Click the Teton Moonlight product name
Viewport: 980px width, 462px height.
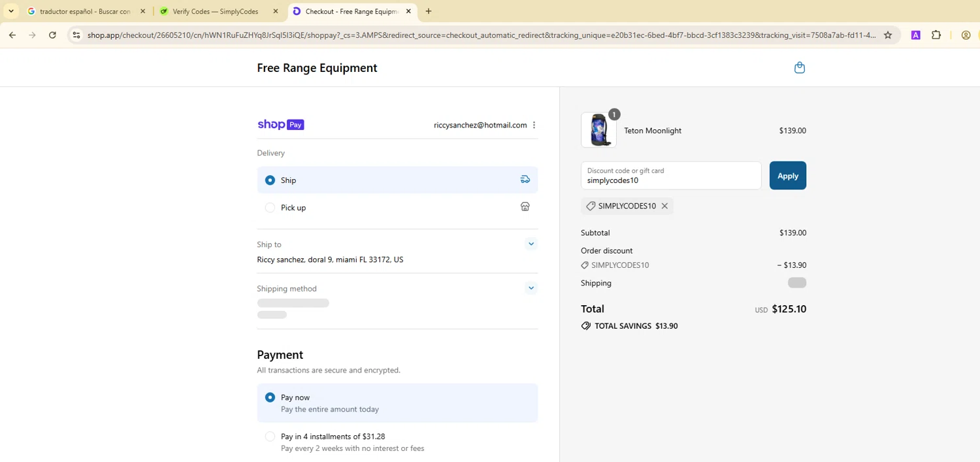[653, 131]
